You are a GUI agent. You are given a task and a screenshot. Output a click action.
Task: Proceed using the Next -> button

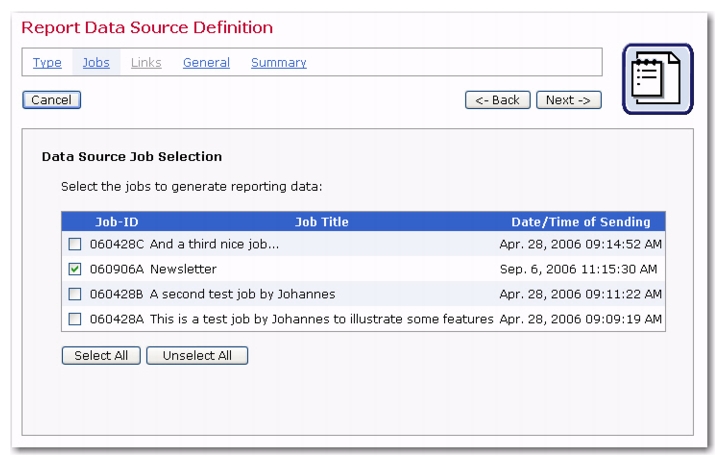tap(569, 100)
